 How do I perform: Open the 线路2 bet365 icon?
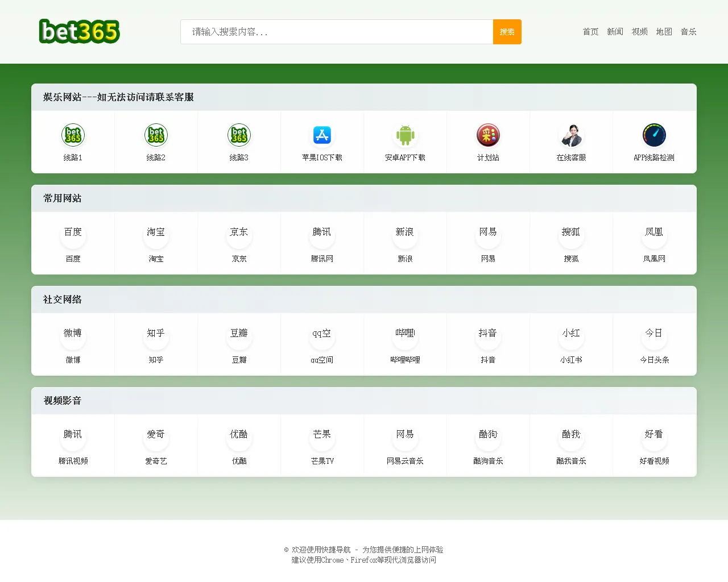156,135
